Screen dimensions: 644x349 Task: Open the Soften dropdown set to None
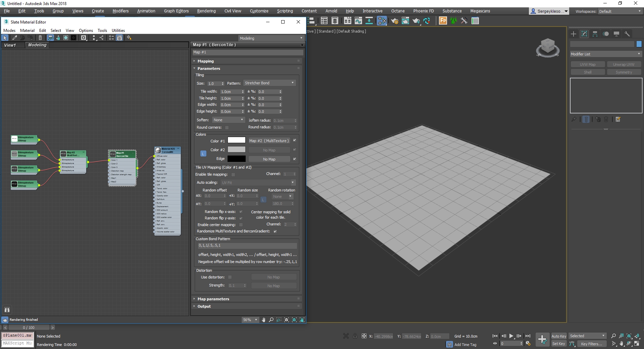229,120
